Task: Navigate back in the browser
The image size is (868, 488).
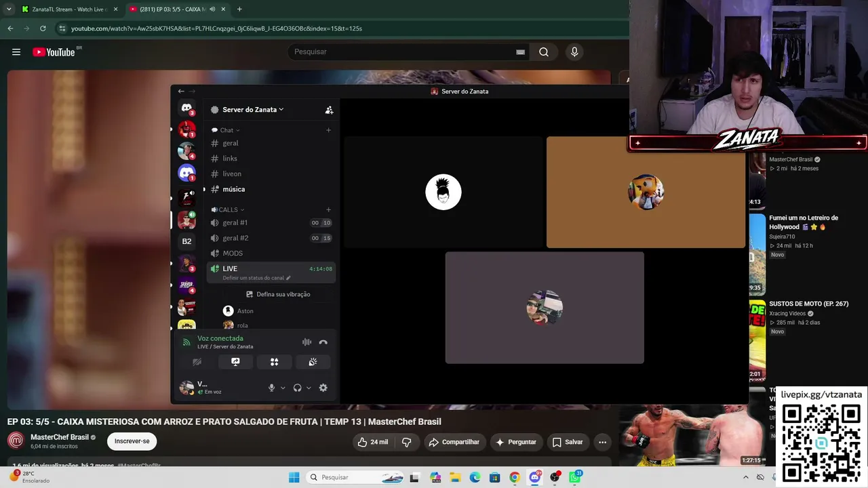Action: click(x=10, y=28)
